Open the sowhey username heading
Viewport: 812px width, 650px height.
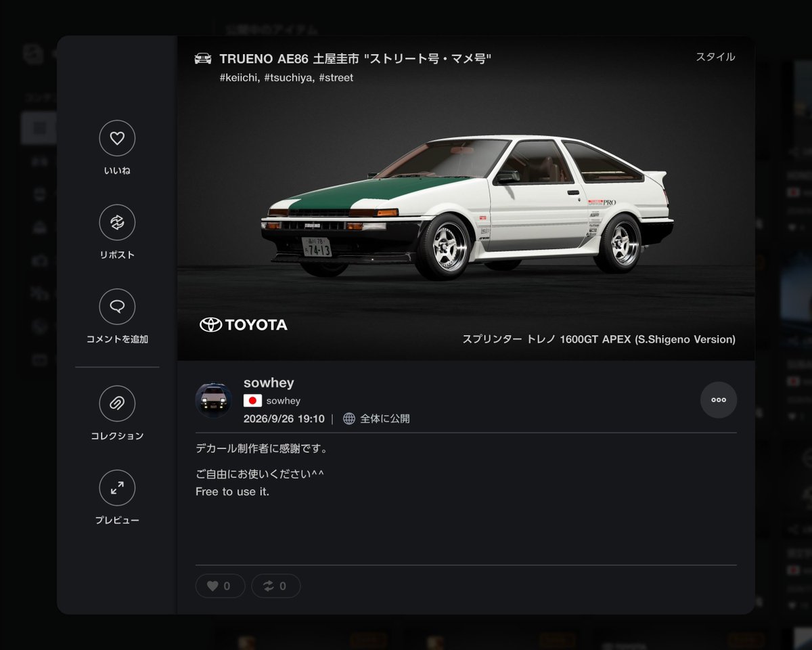click(269, 383)
